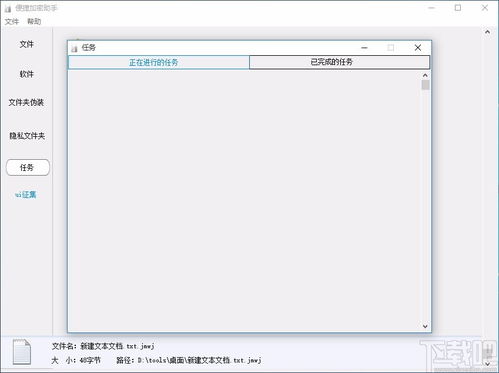Click the file document icon in status bar

click(22, 352)
